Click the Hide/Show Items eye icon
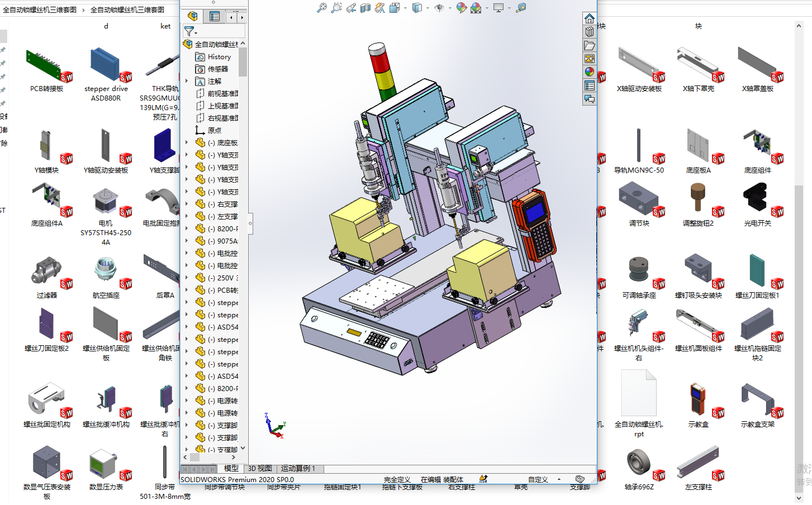 [x=439, y=8]
